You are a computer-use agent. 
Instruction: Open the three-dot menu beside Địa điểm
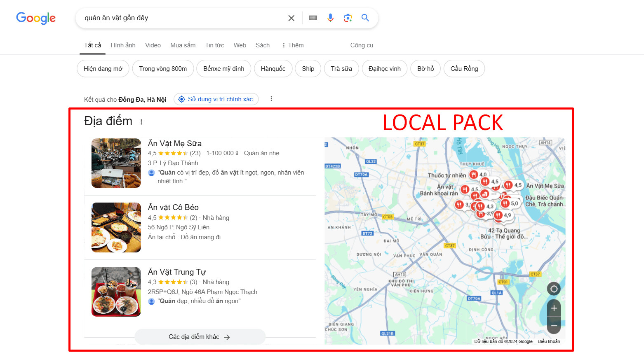click(x=141, y=122)
